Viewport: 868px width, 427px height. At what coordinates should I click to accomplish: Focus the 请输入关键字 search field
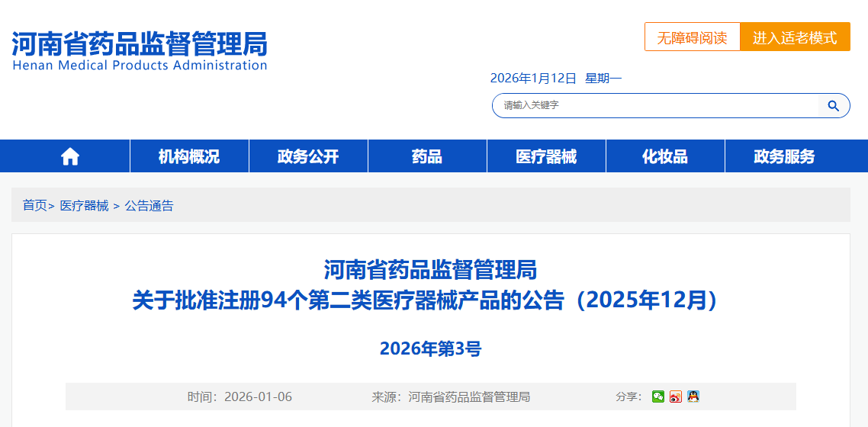coord(656,105)
